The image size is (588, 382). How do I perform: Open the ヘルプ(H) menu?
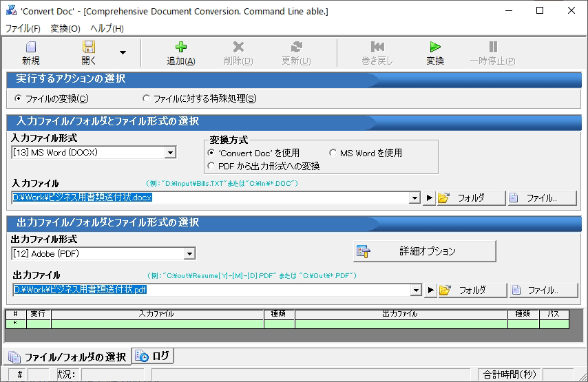point(107,29)
